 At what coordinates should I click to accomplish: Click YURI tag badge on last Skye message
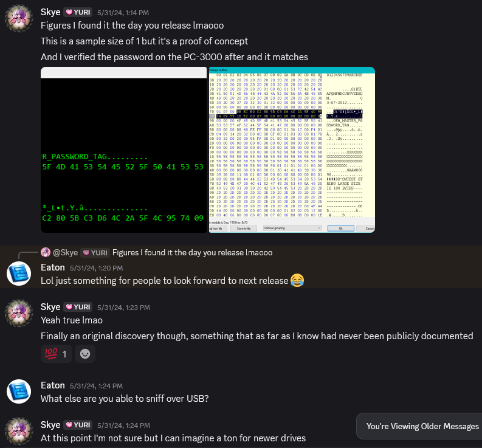click(78, 425)
